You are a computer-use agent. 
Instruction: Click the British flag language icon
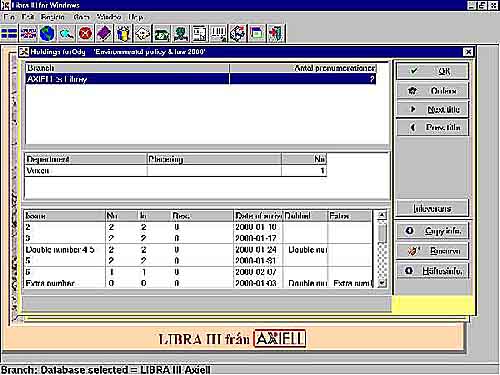click(28, 34)
